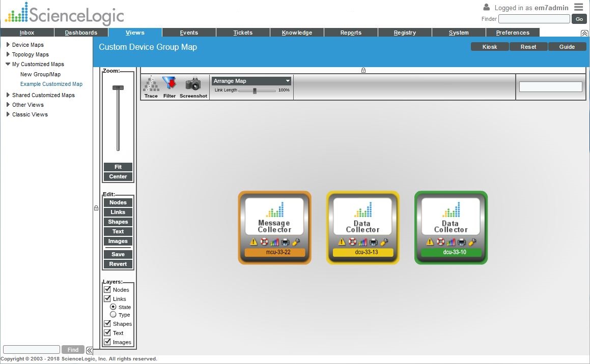Take a map Screenshot with camera icon
The width and height of the screenshot is (590, 364).
click(193, 84)
